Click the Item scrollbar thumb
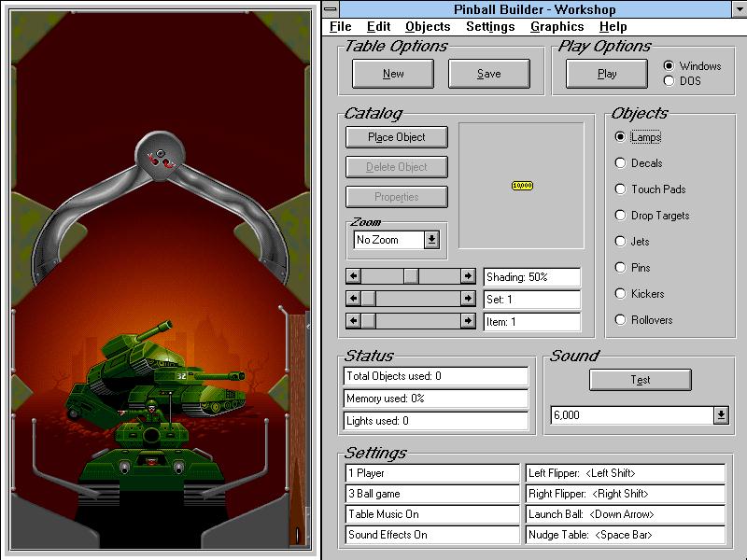Image resolution: width=747 pixels, height=560 pixels. click(368, 321)
